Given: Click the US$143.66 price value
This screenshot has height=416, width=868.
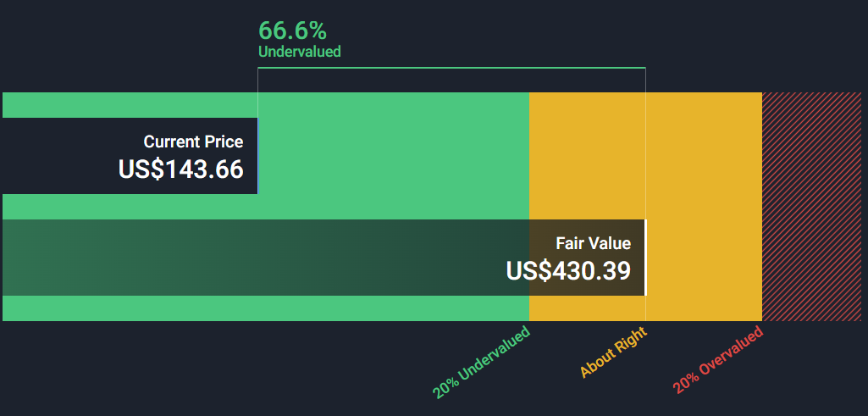Looking at the screenshot, I should [x=181, y=169].
